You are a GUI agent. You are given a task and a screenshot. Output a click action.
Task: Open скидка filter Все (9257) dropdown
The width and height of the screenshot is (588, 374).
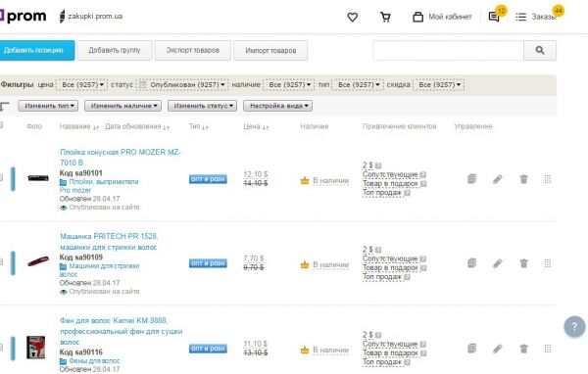pyautogui.click(x=439, y=85)
